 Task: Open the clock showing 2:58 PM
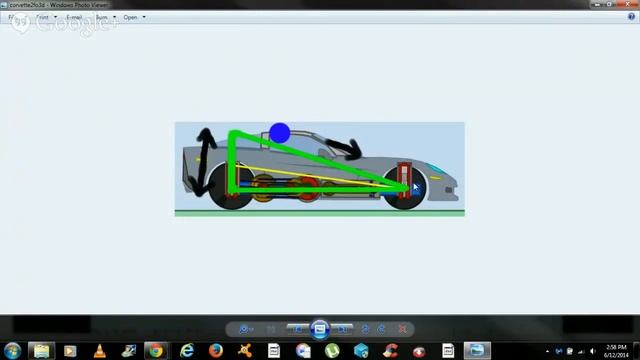[616, 351]
